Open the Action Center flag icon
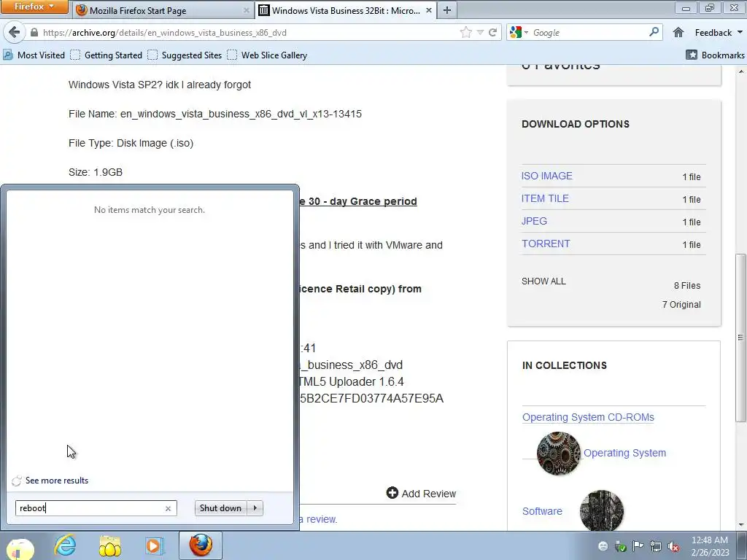Screen dimensions: 747x560 (x=638, y=545)
